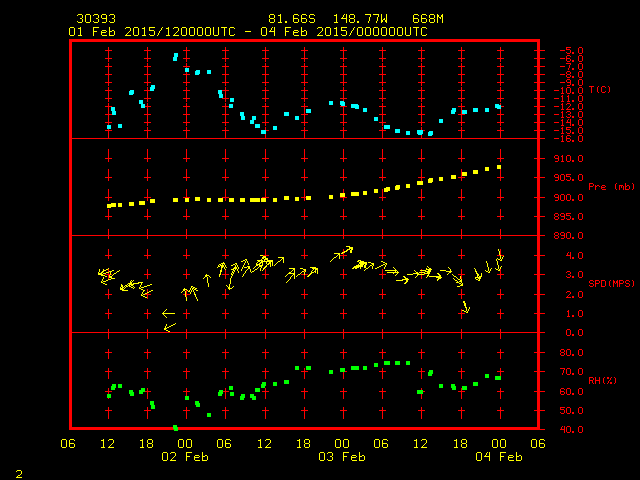The width and height of the screenshot is (640, 480).
Task: Click the start date 01 Feb 2015/120000UTC
Action: click(x=152, y=32)
